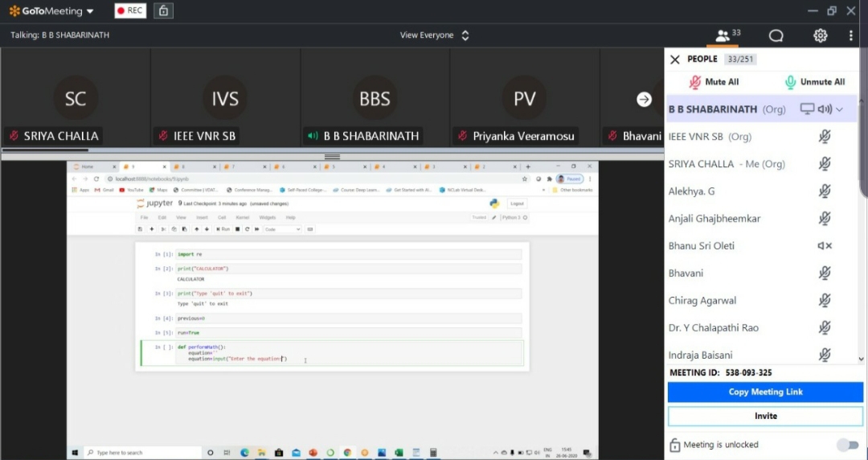The width and height of the screenshot is (868, 460).
Task: Click the three-dot more options icon
Action: 850,35
